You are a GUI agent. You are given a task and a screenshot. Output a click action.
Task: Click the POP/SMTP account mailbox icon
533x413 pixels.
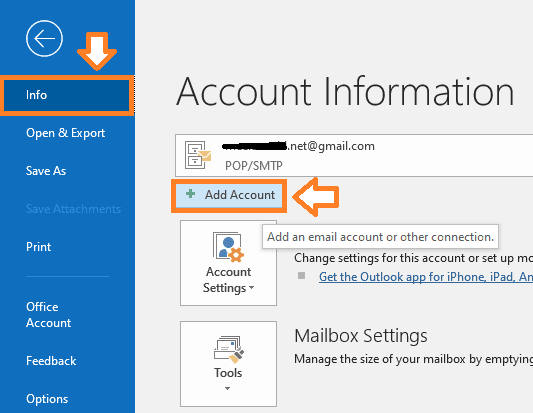[x=198, y=155]
